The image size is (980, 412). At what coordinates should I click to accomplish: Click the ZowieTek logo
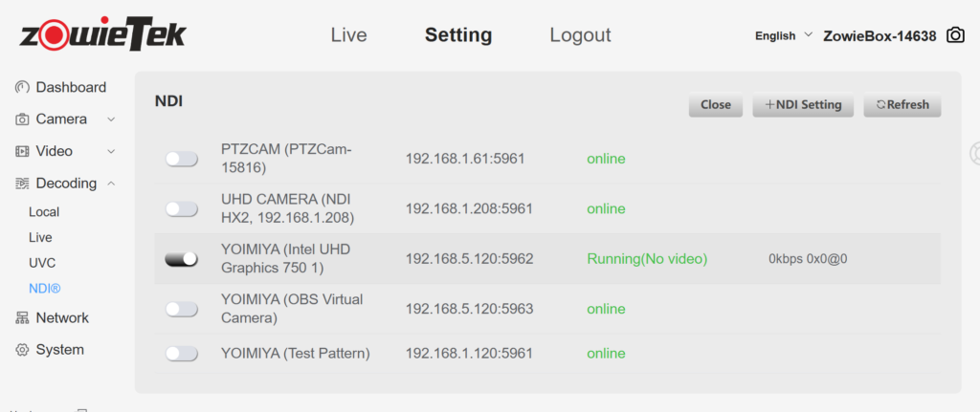[102, 33]
